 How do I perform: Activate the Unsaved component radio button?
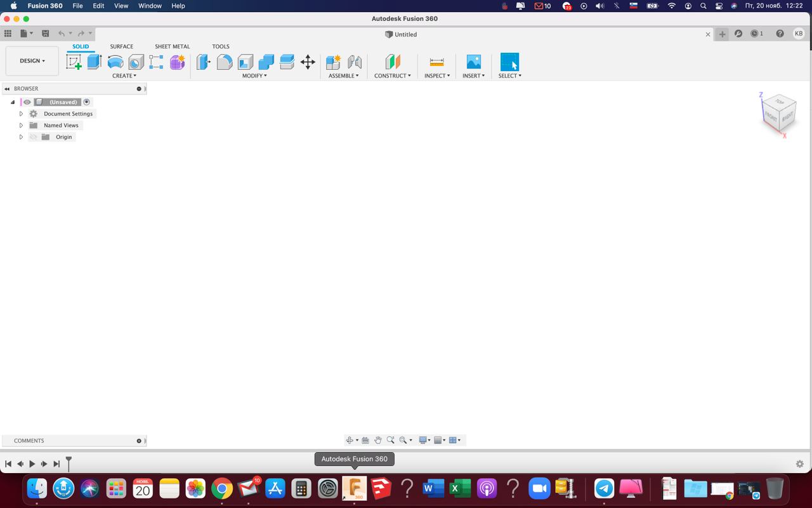(x=87, y=102)
